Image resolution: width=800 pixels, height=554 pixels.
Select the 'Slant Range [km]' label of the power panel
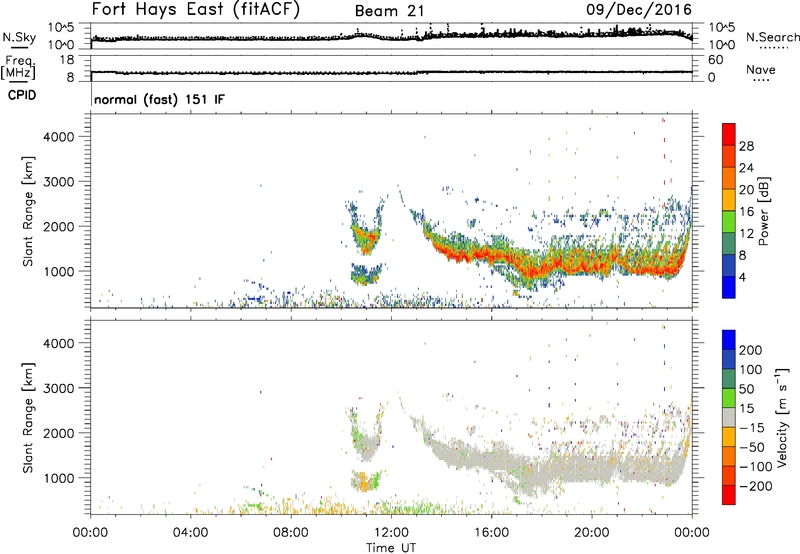pyautogui.click(x=28, y=211)
